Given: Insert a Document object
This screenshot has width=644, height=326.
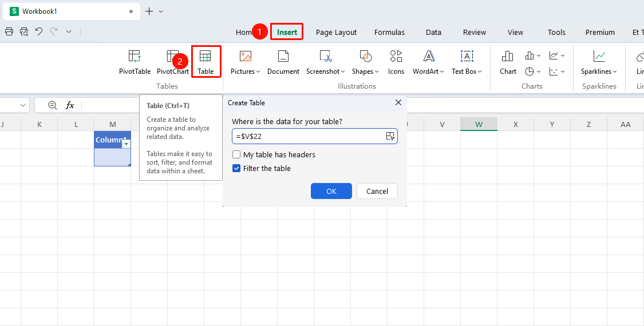Looking at the screenshot, I should 283,62.
